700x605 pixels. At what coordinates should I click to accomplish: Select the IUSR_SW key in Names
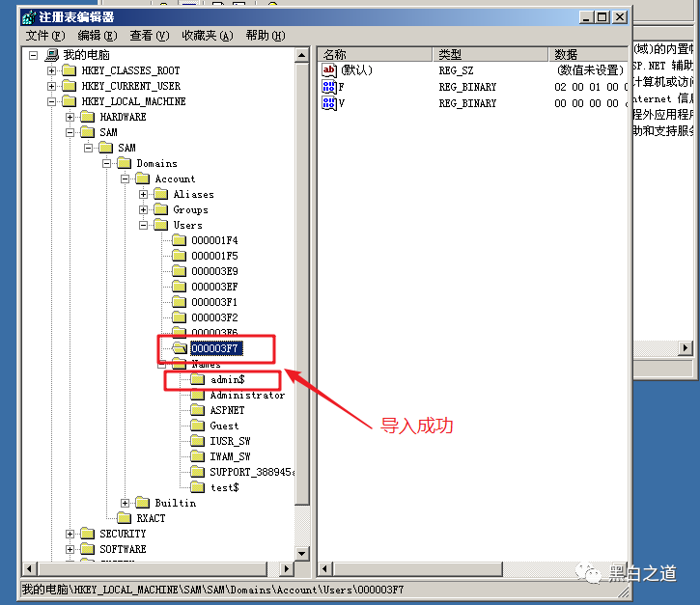(x=230, y=441)
